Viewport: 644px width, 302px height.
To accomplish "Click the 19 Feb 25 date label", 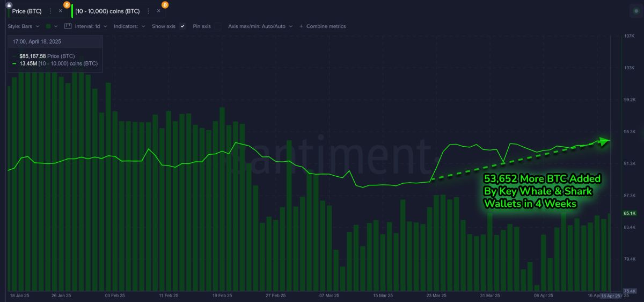I will [x=222, y=296].
